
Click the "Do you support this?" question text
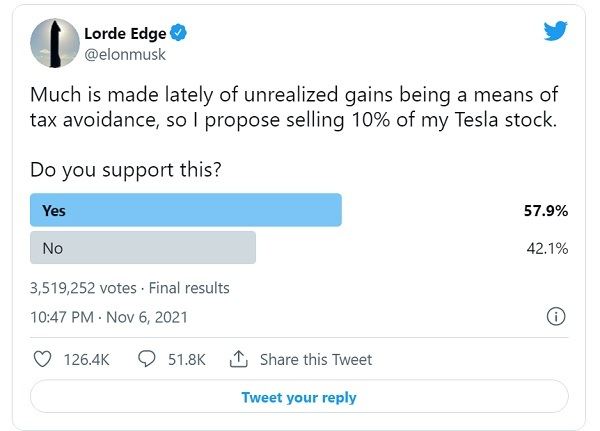(126, 170)
